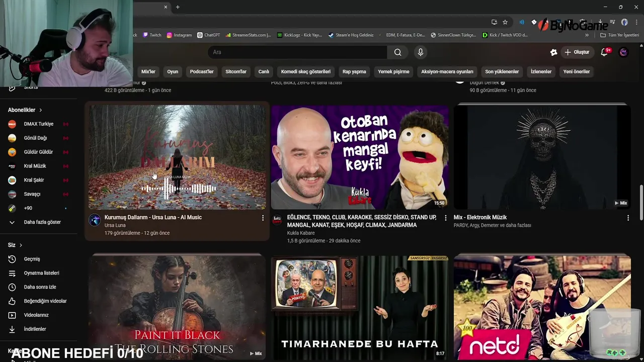Select the Sitcom'lar filter chip
Image resolution: width=644 pixels, height=362 pixels.
[236, 72]
